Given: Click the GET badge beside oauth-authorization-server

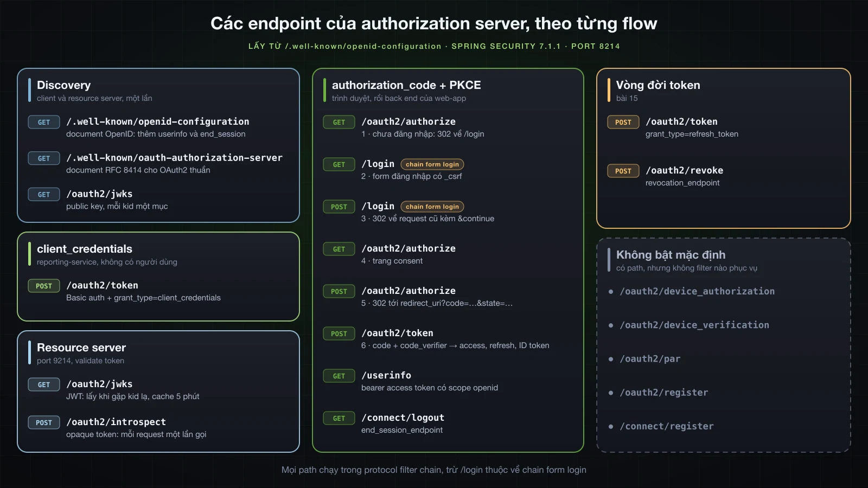Looking at the screenshot, I should 44,158.
